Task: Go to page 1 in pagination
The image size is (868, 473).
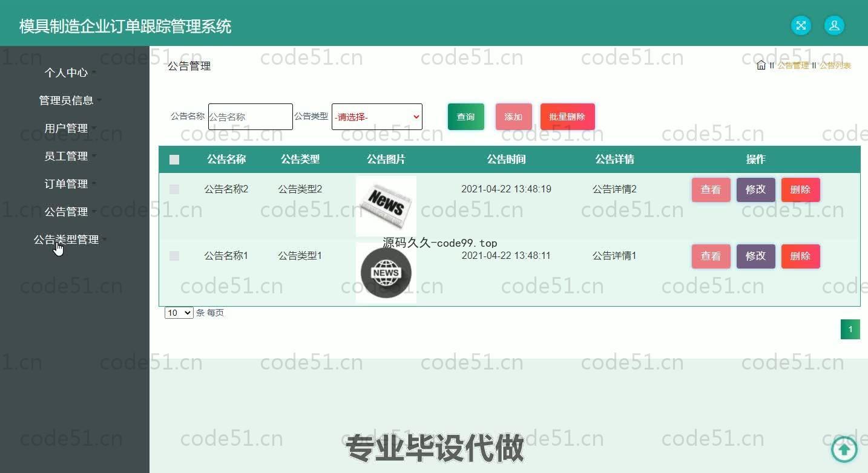Action: pos(850,329)
